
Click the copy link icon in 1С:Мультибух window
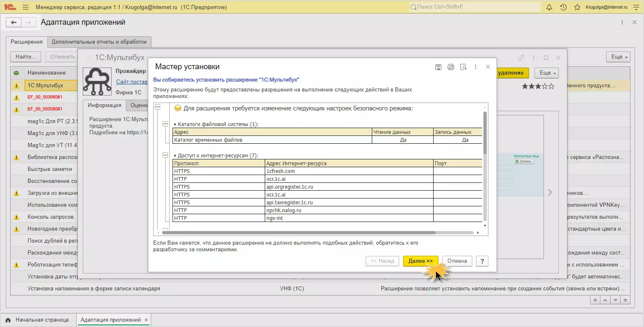pos(521,58)
